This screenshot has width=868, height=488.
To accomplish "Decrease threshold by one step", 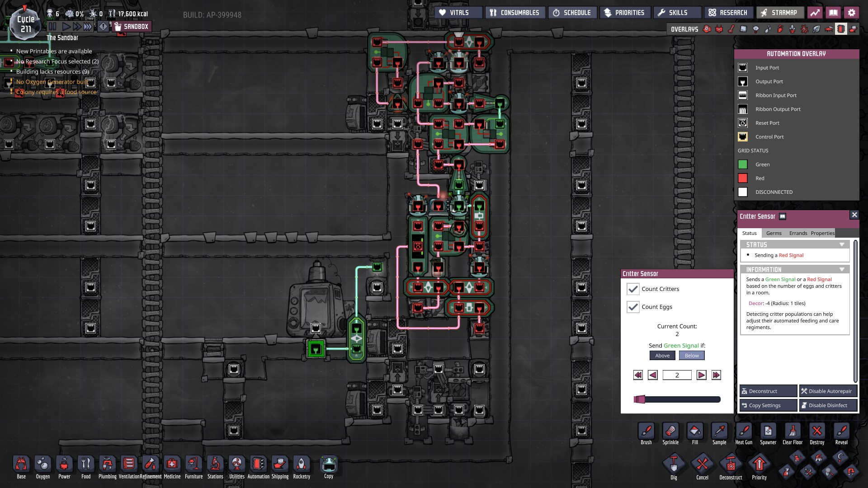I will click(653, 375).
